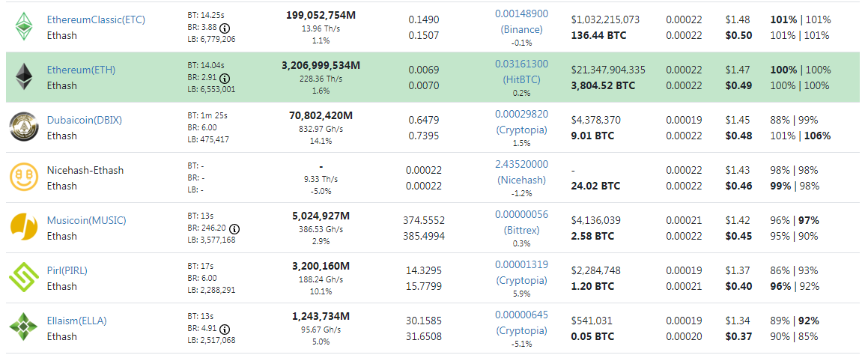Click difficulty value 5,024,927M
Viewport: 868px width, 355px height.
point(321,216)
